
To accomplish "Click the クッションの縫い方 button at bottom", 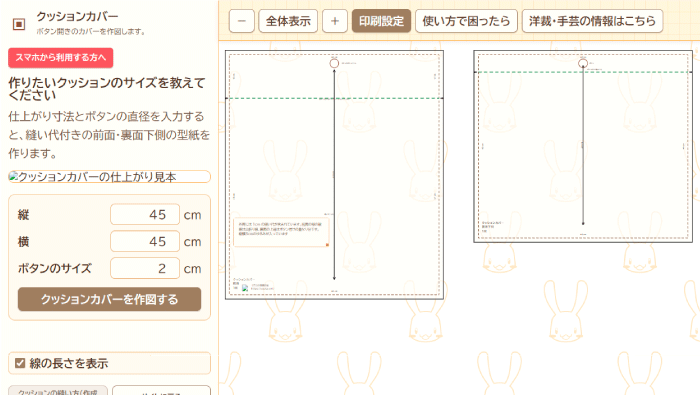I will pyautogui.click(x=58, y=391).
